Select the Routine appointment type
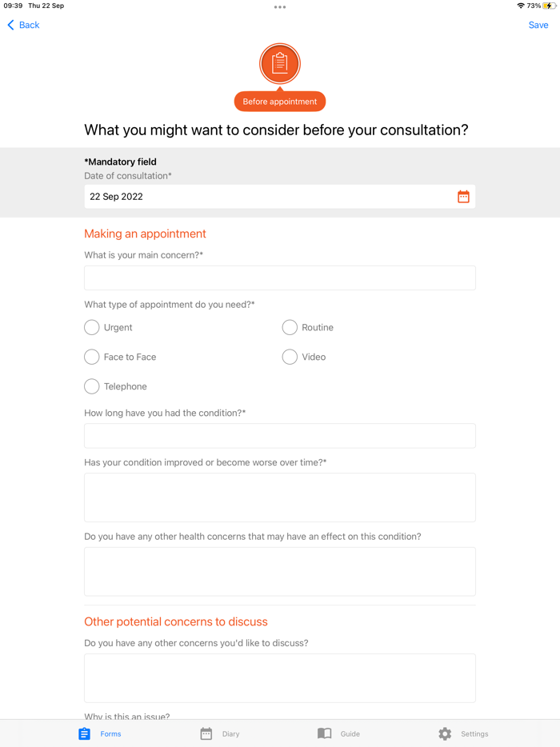 coord(290,327)
